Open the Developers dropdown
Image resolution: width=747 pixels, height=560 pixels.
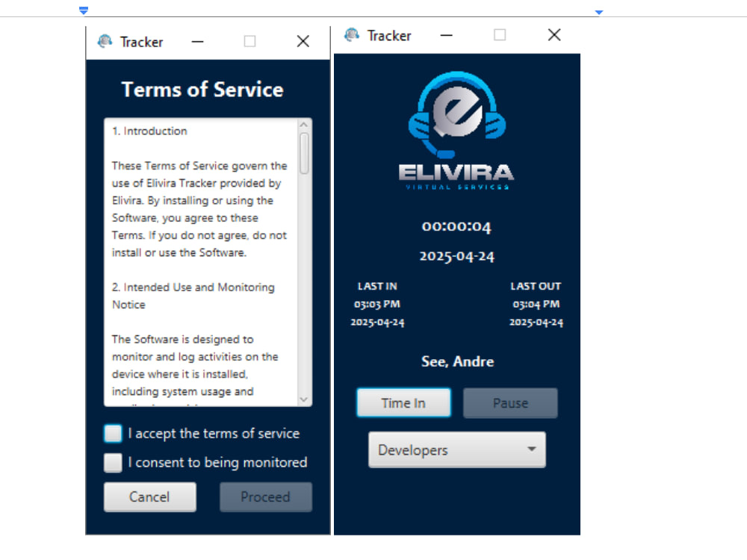pos(457,449)
